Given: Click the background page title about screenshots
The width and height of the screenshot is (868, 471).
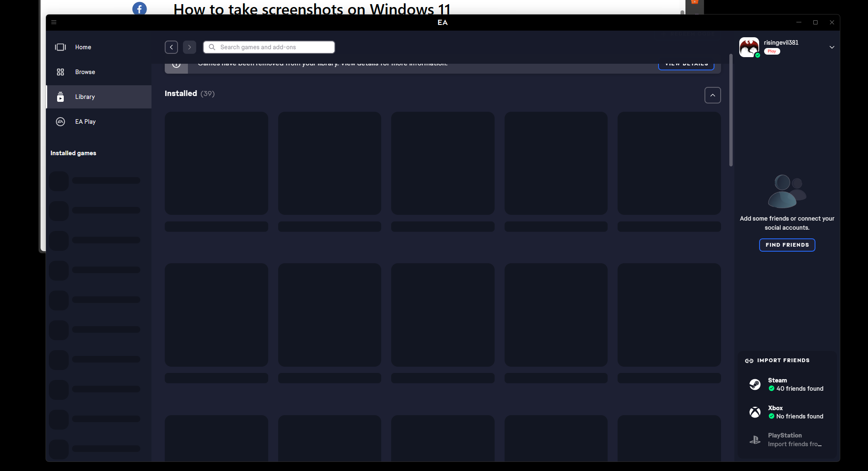Looking at the screenshot, I should click(312, 8).
